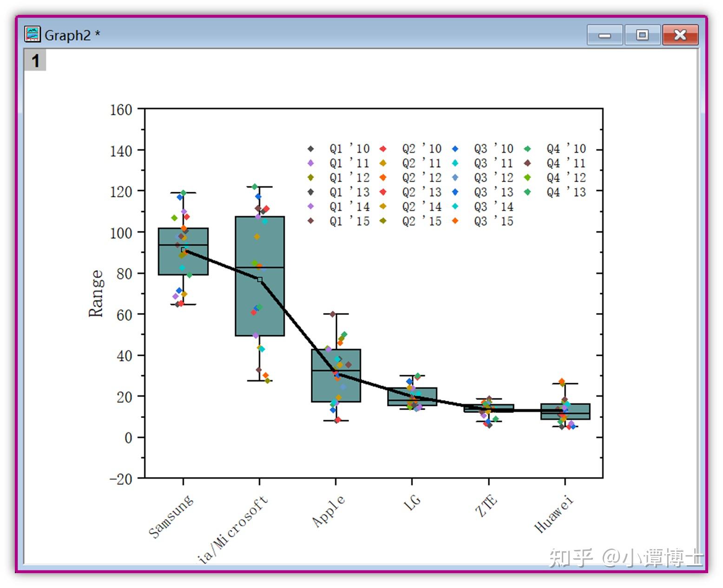Viewport: 723px width, 588px height.
Task: Click legend entry Q2 '10
Action: (411, 149)
